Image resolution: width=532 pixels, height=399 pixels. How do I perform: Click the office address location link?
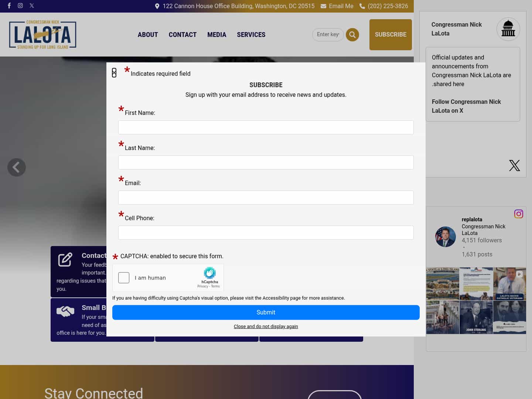tap(235, 6)
